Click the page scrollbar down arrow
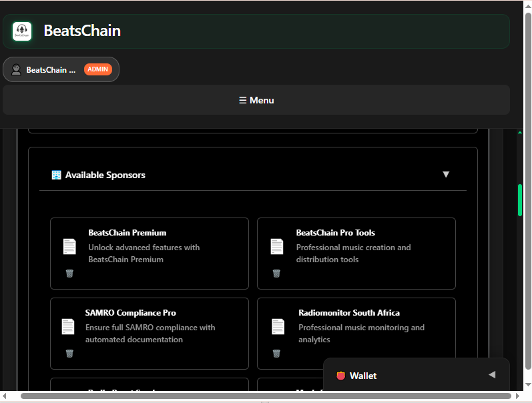This screenshot has width=532, height=403. click(528, 384)
